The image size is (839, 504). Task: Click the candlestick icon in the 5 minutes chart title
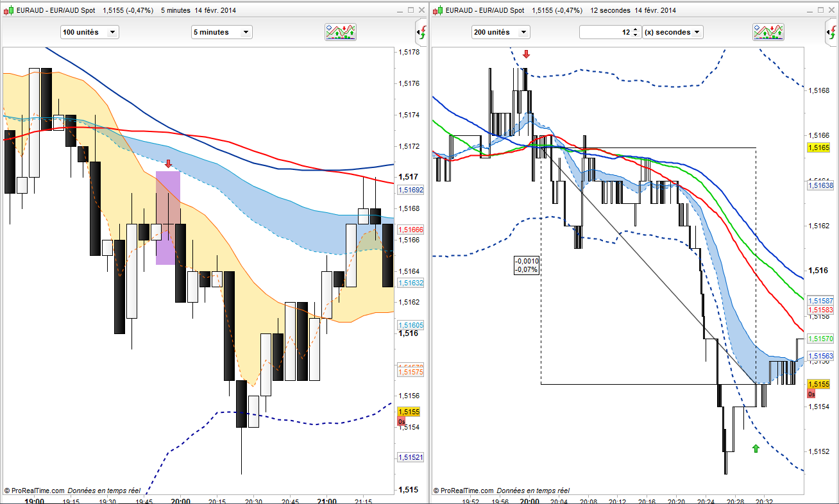(7, 10)
